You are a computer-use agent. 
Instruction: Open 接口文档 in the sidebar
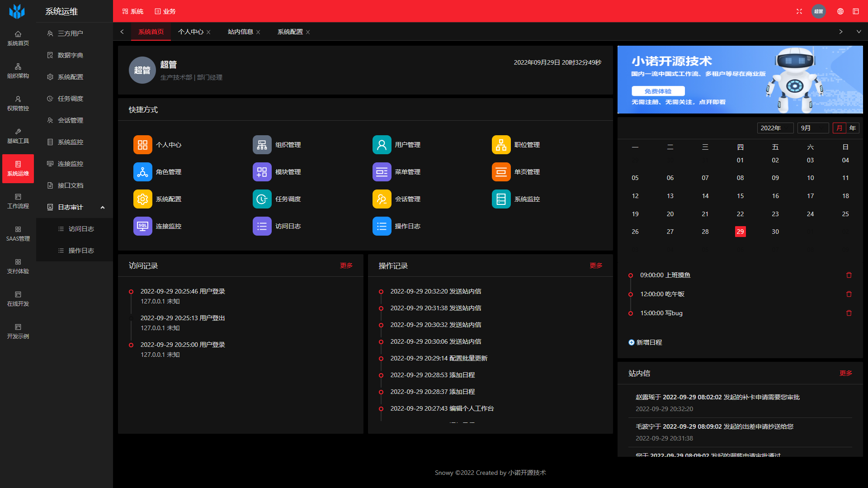click(x=75, y=185)
